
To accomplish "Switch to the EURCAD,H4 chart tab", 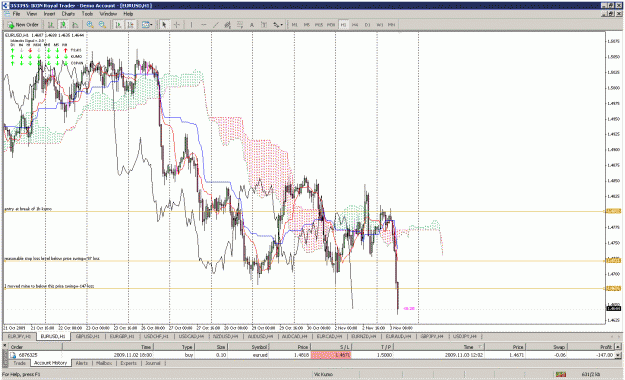I will (x=329, y=337).
